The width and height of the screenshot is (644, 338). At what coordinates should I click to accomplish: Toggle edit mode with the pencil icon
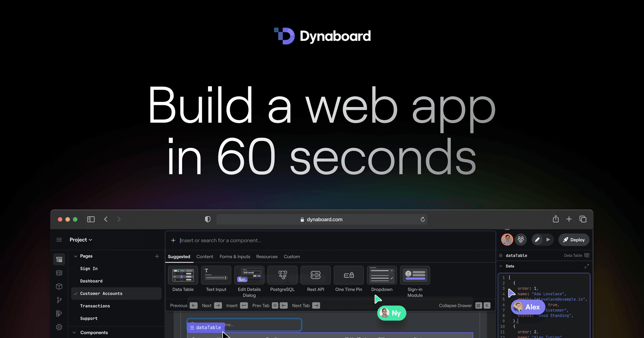tap(537, 239)
